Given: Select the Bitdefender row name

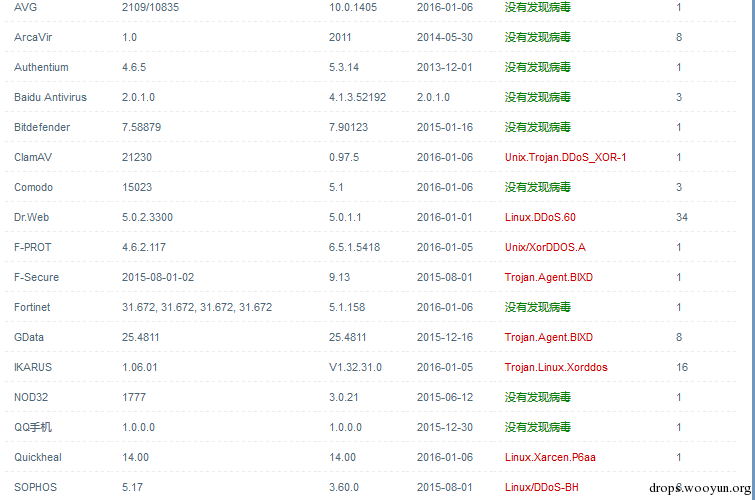Looking at the screenshot, I should (42, 127).
